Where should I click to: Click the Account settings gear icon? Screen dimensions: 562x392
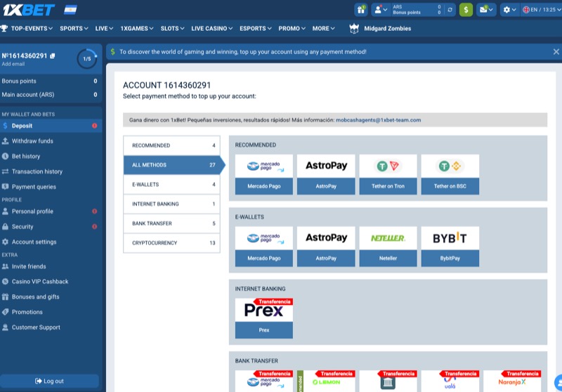coord(5,242)
